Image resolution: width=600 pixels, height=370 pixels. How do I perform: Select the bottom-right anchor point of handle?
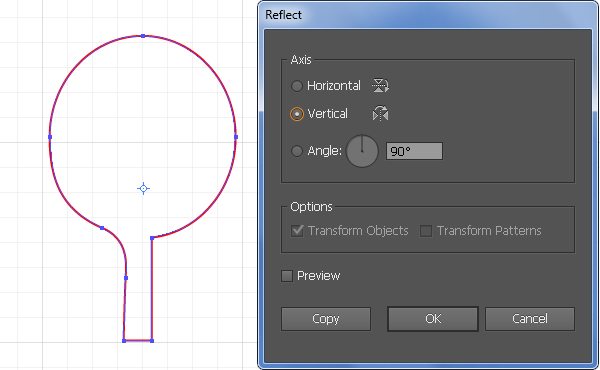[152, 341]
